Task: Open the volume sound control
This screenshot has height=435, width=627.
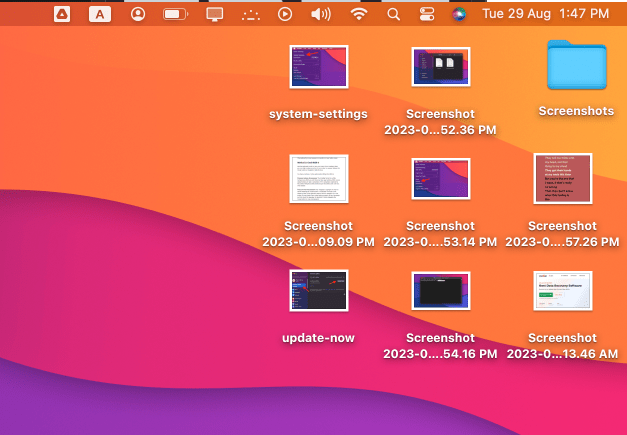Action: pyautogui.click(x=320, y=14)
